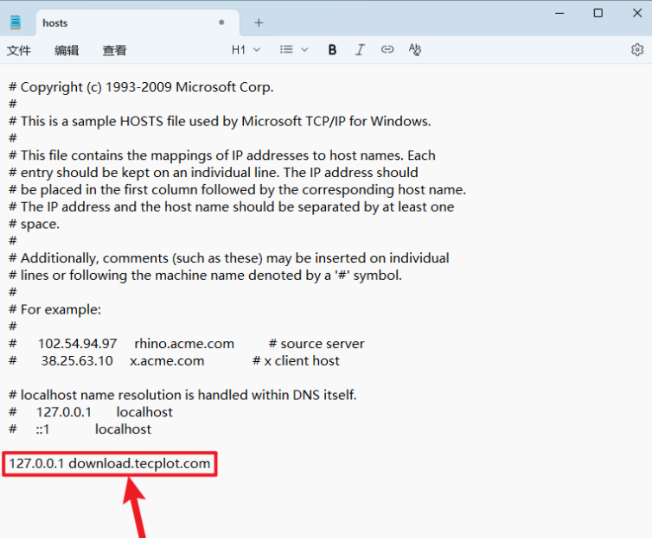
Task: Click unsaved dot on hosts tab
Action: (x=221, y=22)
